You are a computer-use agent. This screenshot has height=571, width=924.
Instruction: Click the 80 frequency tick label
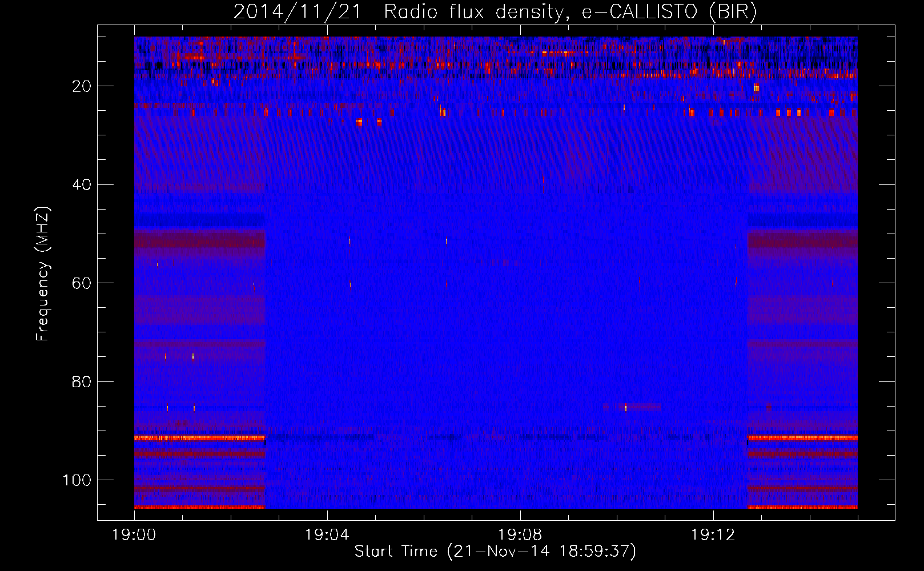click(82, 381)
